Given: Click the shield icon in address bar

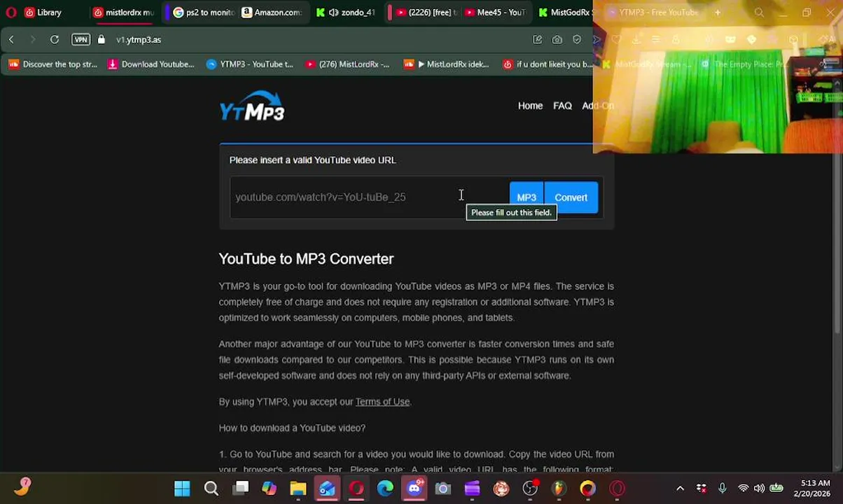Looking at the screenshot, I should [x=577, y=39].
